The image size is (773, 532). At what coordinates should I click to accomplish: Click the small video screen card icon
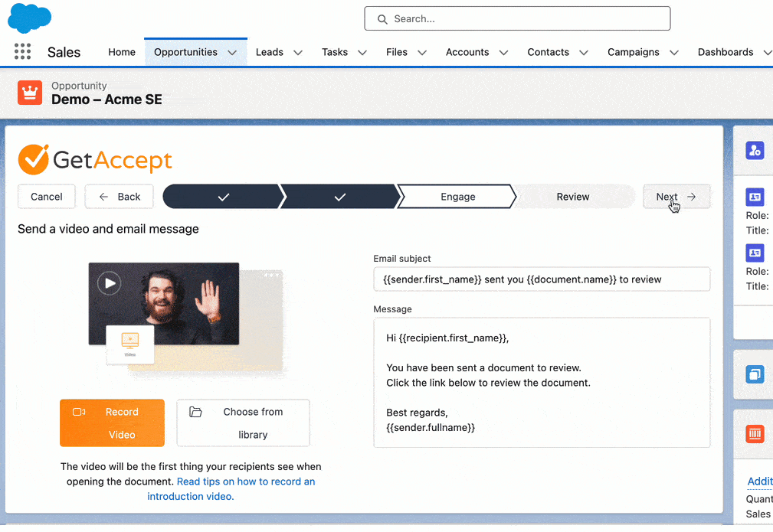pyautogui.click(x=130, y=344)
